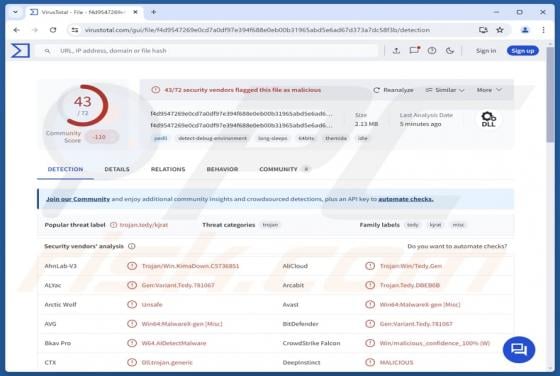
Task: Switch to the Details tab
Action: pyautogui.click(x=117, y=169)
